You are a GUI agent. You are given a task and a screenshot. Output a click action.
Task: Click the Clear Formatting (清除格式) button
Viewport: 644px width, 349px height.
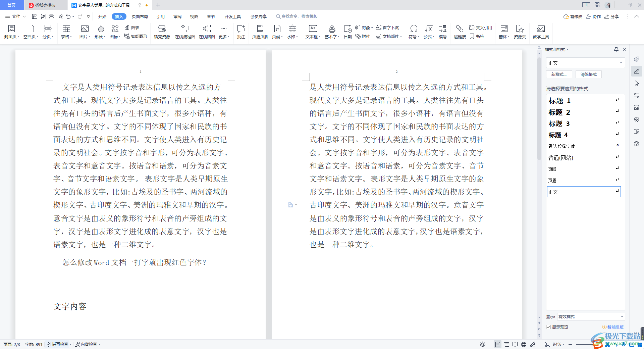click(x=589, y=74)
